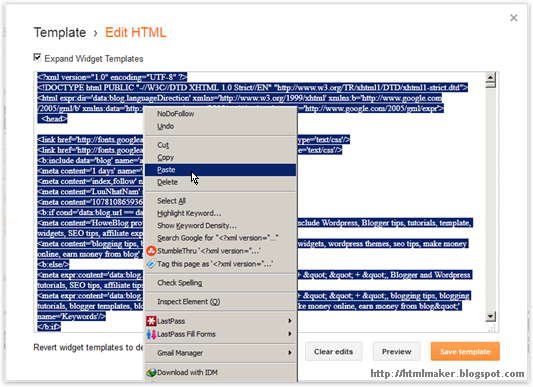Click the StumbleUpon icon beside StumbleThru
533x387 pixels.
pos(151,251)
